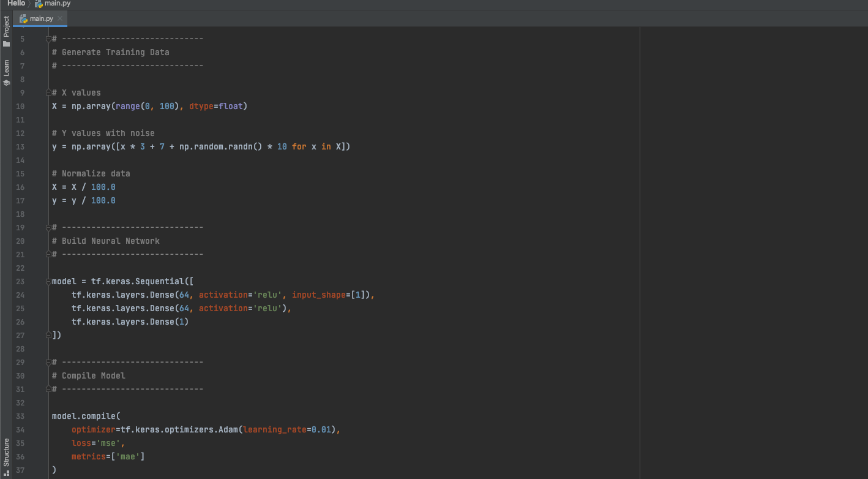868x479 pixels.
Task: Click line number 10 in gutter
Action: [x=21, y=106]
